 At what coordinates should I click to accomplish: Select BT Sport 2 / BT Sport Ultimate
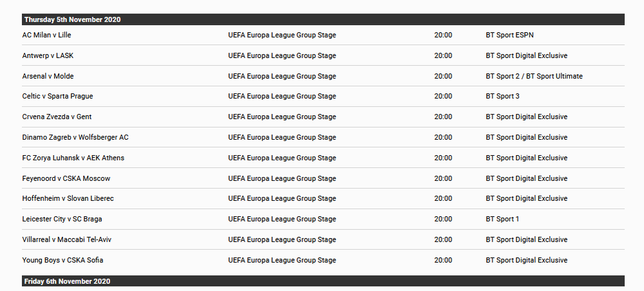pos(534,76)
